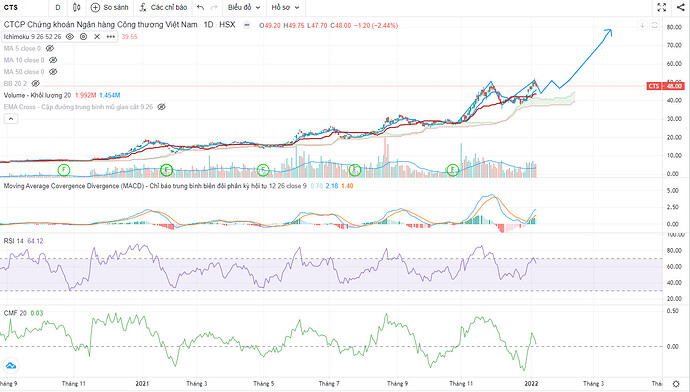
Task: Click the 2022 label on time axis
Action: [532, 384]
